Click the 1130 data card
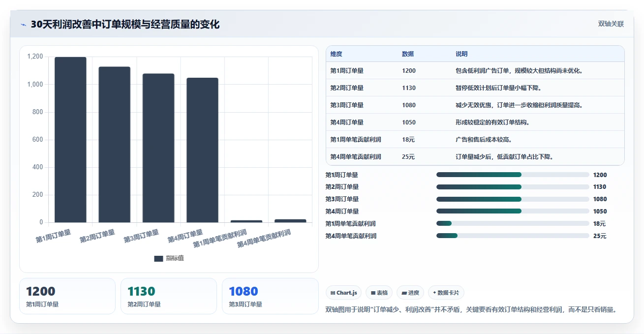Screen dimensions: 644x334 [169, 296]
